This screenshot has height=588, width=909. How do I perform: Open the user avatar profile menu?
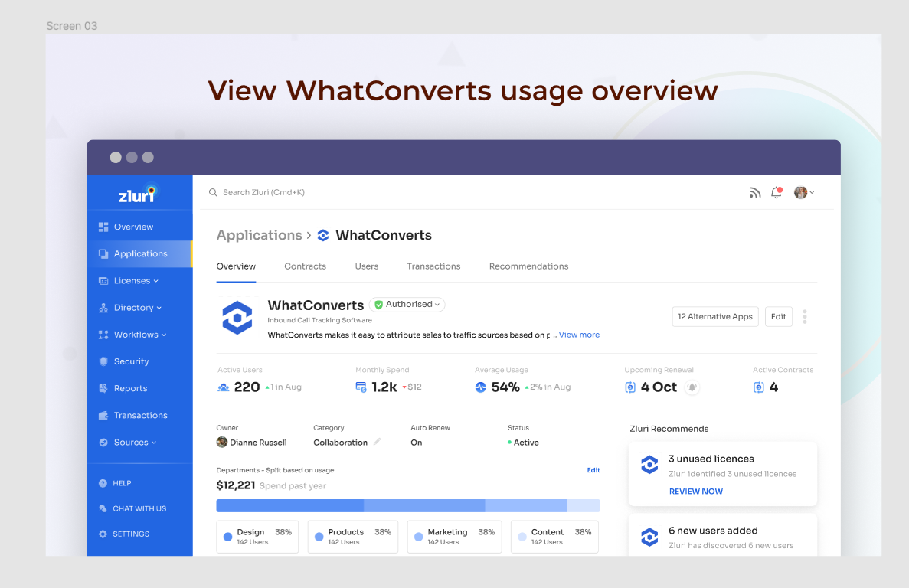[x=803, y=193]
